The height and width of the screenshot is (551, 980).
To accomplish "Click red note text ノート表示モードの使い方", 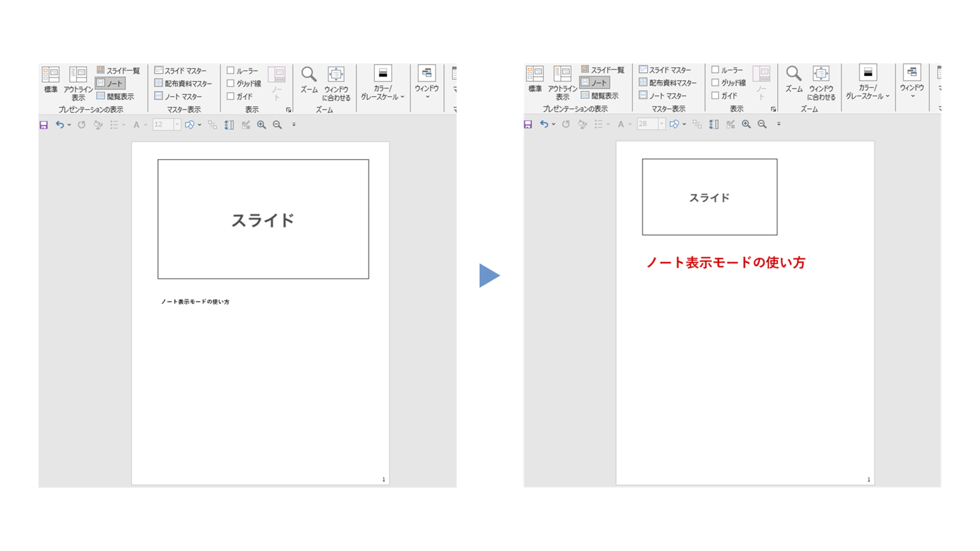I will point(726,263).
